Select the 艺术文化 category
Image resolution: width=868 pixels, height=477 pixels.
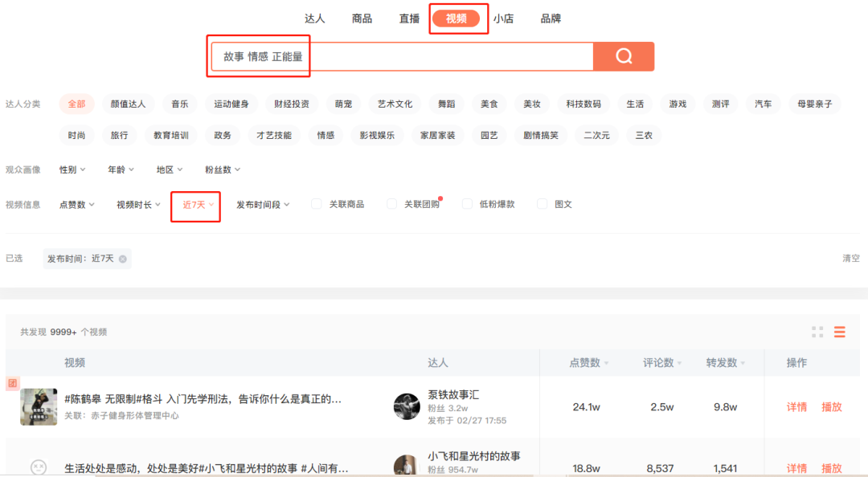click(x=395, y=104)
